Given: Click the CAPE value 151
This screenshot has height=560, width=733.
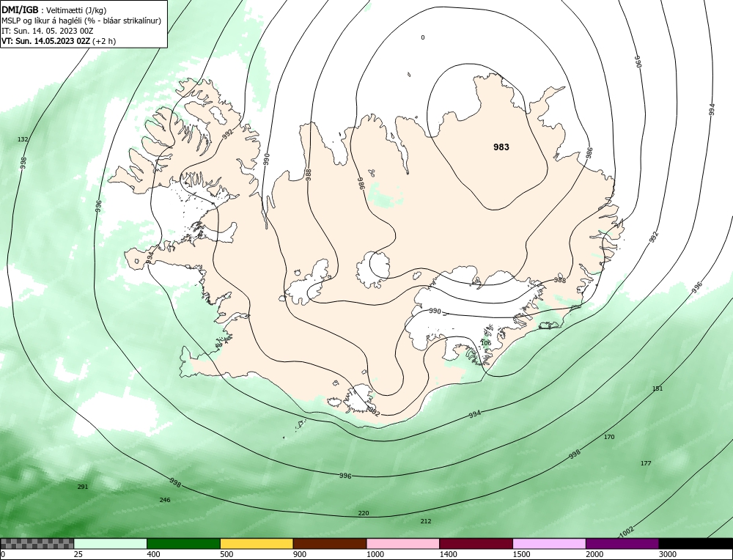Looking at the screenshot, I should point(658,388).
